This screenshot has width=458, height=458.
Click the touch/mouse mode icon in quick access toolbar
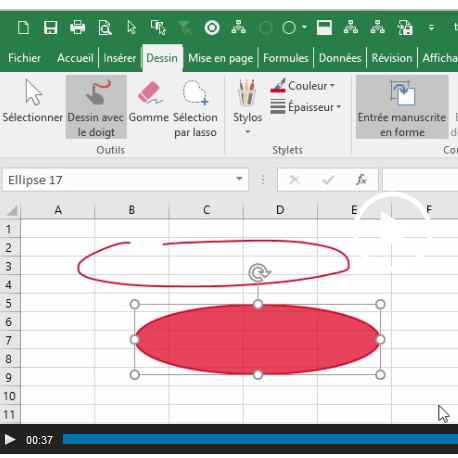[x=158, y=28]
